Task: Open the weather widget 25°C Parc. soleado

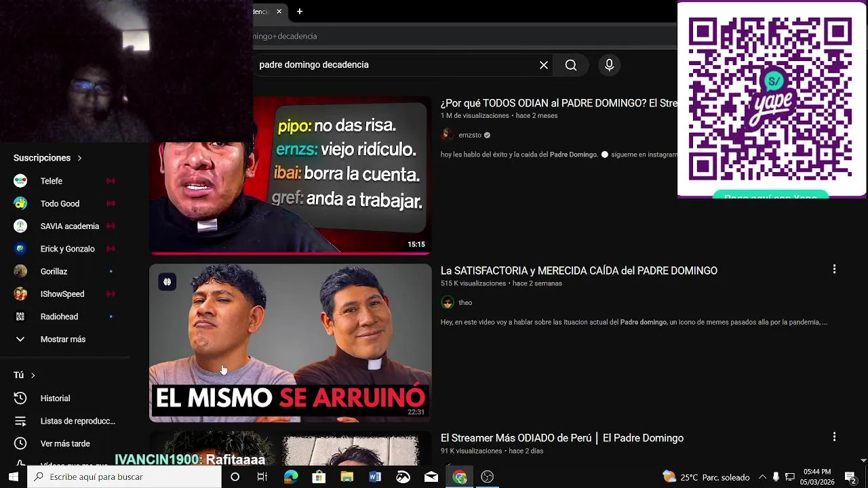Action: point(706,477)
